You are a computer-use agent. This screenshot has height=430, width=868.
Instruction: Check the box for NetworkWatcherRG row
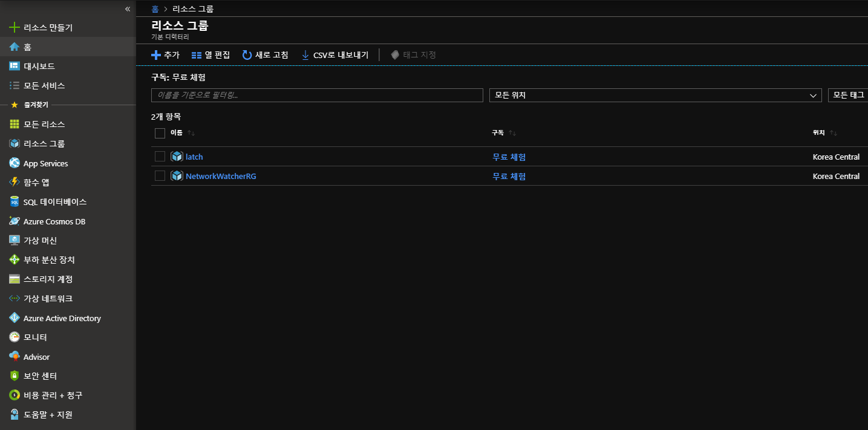[160, 176]
